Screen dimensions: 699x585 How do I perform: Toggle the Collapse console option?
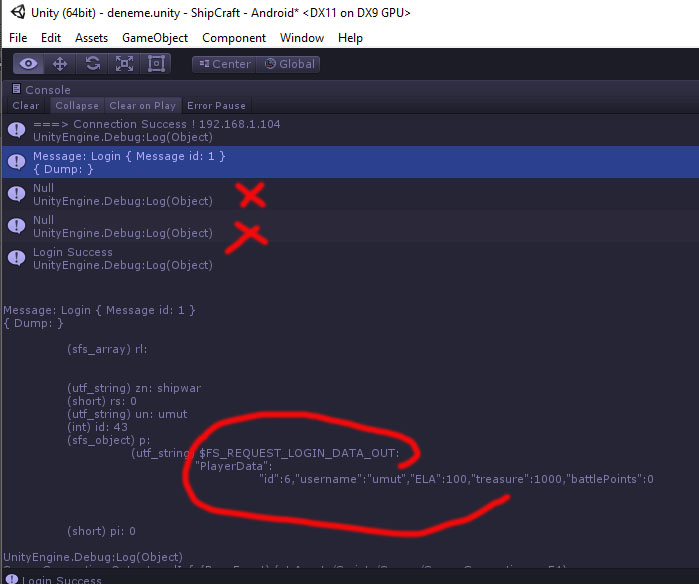pyautogui.click(x=77, y=105)
